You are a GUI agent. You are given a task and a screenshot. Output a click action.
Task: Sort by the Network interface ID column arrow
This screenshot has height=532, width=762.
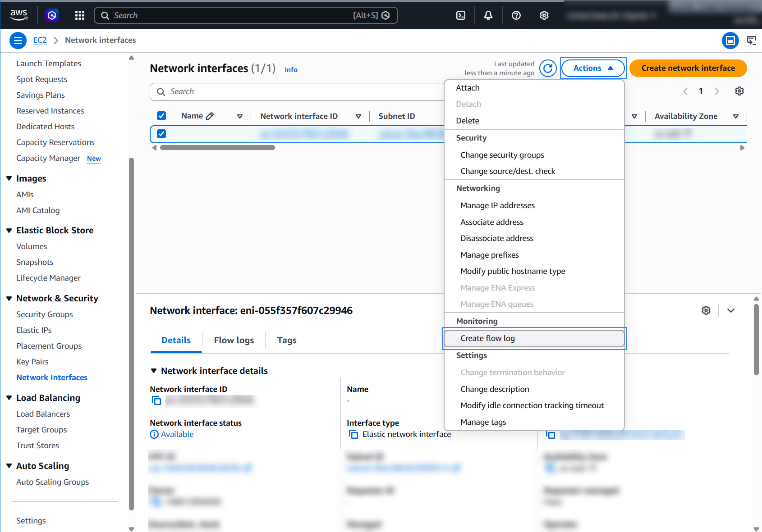[358, 116]
